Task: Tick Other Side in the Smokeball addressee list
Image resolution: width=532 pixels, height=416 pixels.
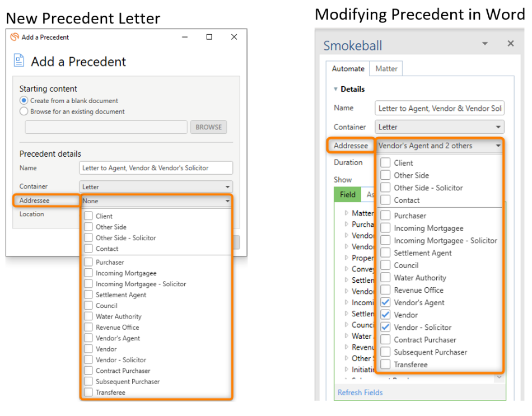Action: point(385,175)
